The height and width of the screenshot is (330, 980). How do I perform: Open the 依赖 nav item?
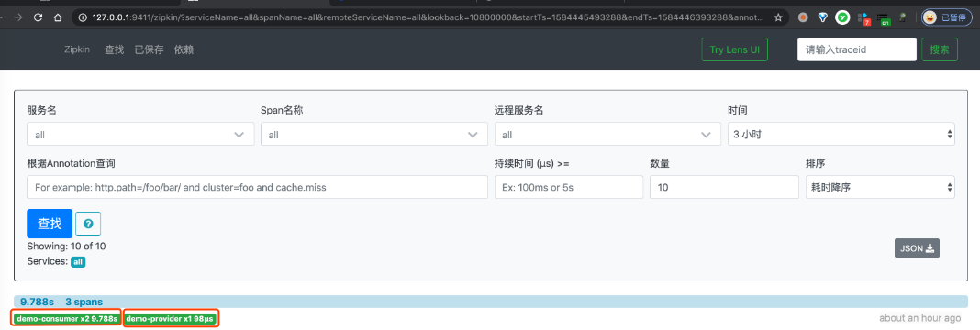pos(184,49)
